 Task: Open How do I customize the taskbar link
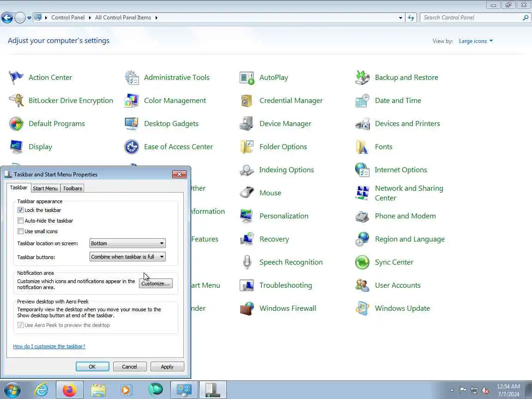coord(49,346)
